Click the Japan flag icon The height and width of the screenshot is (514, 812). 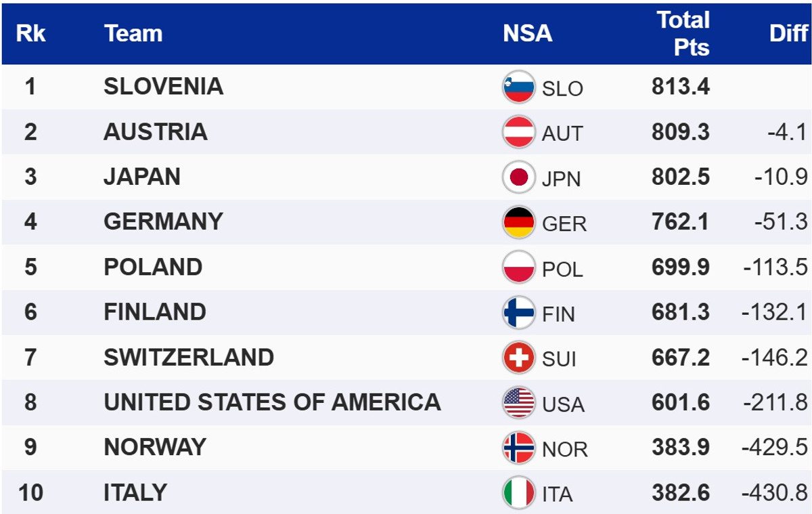pyautogui.click(x=518, y=177)
